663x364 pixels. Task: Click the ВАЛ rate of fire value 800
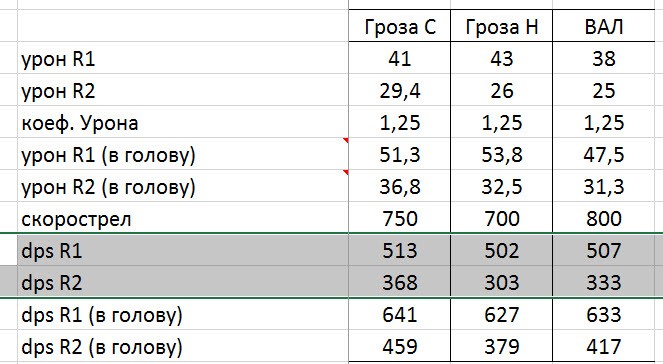tap(604, 218)
